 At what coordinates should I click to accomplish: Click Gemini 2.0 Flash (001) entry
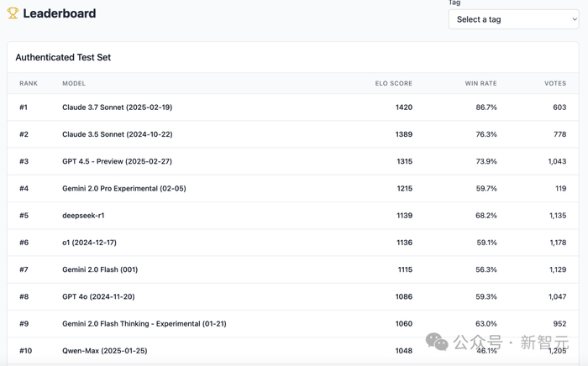(100, 269)
